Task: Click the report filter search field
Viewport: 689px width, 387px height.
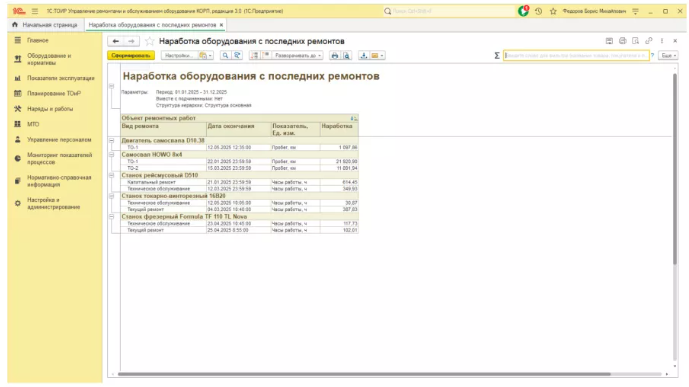Action: coord(576,55)
